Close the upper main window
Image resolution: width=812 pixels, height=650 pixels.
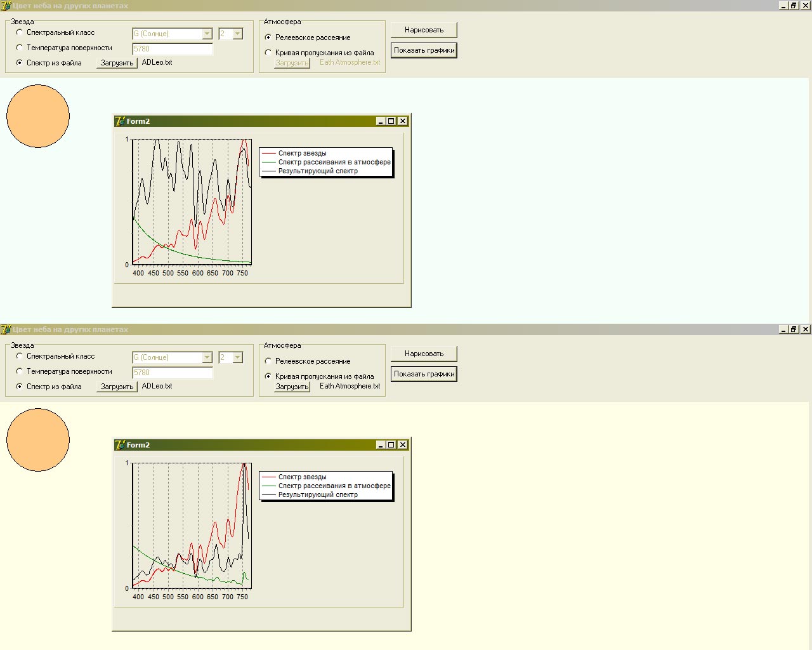pos(806,6)
